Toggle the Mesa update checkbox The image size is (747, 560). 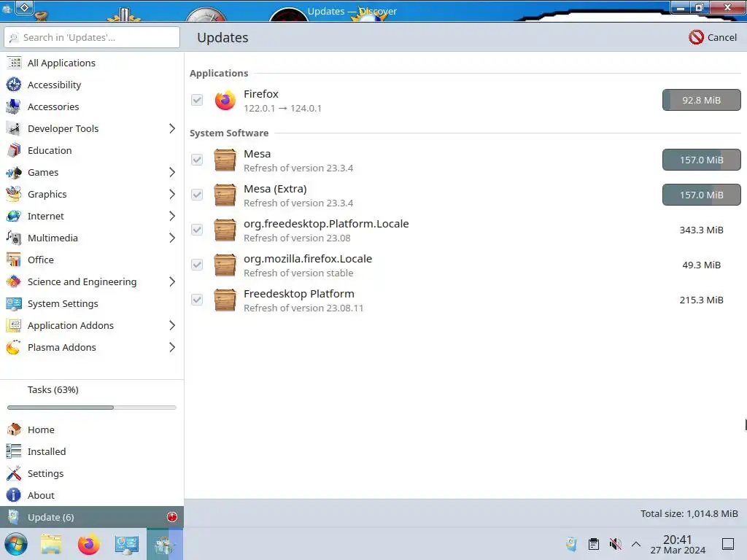197,160
